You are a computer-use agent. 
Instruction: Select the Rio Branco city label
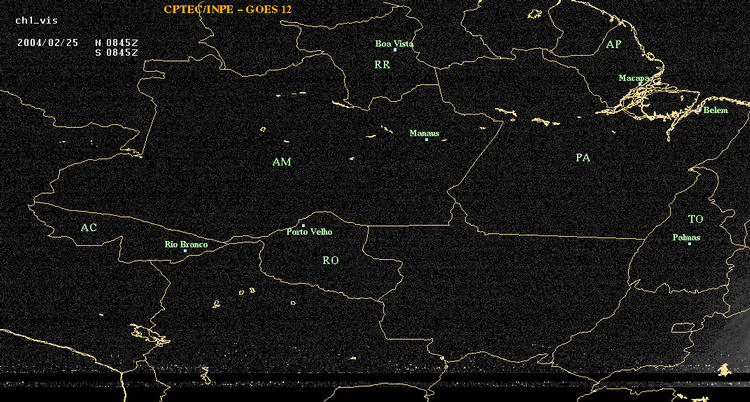186,245
